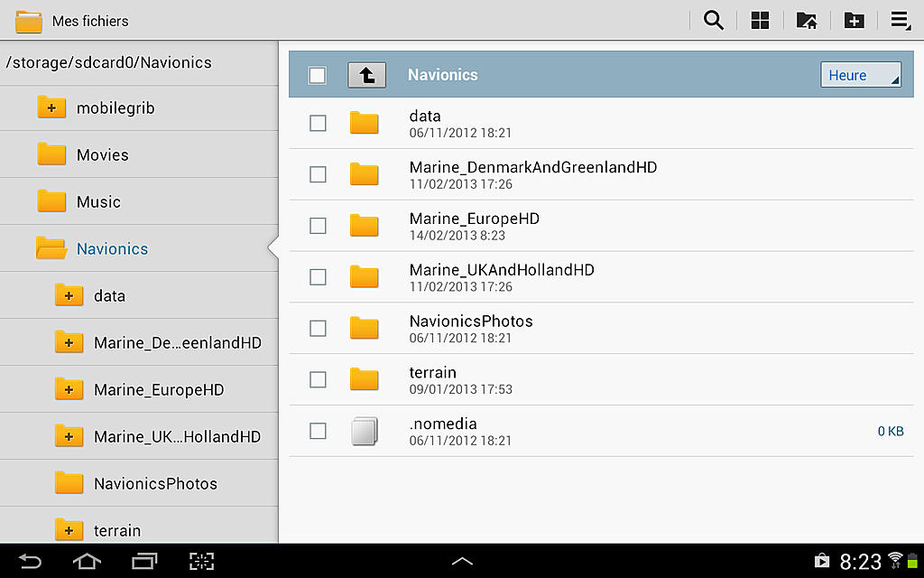The image size is (924, 578).
Task: Create new folder icon
Action: (x=854, y=21)
